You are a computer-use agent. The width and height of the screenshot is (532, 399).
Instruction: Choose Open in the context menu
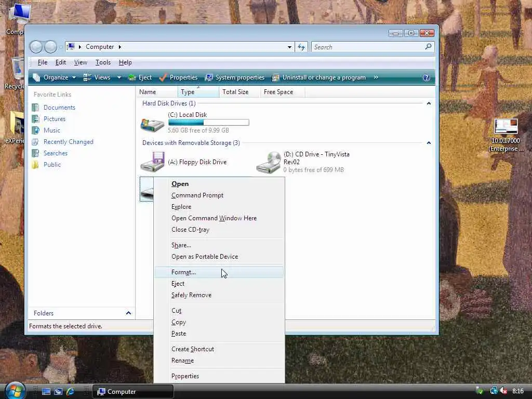[219, 184]
